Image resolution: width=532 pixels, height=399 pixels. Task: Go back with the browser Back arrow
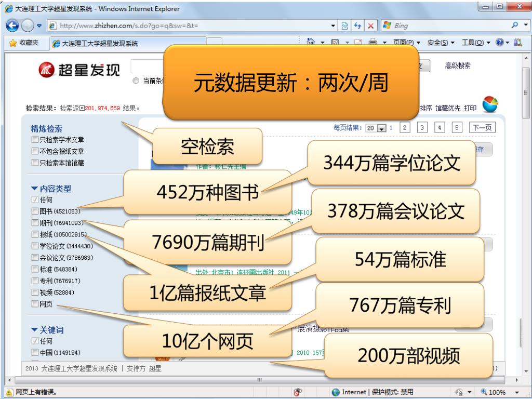click(x=12, y=25)
